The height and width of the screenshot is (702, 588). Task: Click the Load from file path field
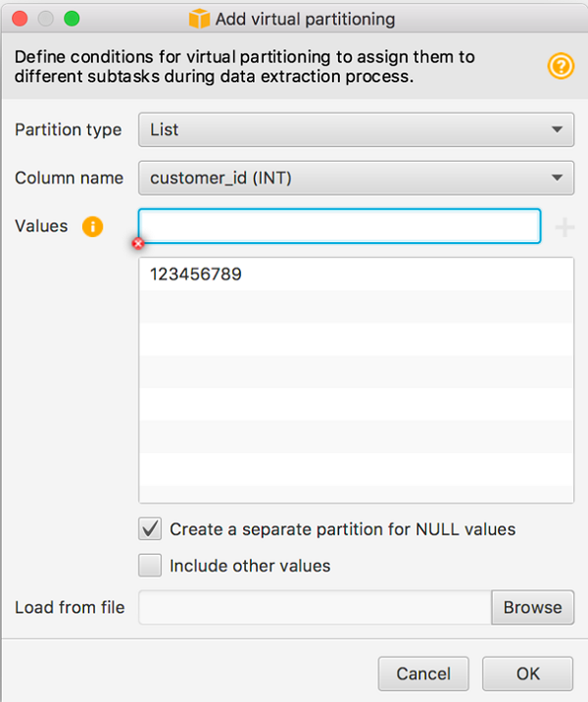coord(315,608)
